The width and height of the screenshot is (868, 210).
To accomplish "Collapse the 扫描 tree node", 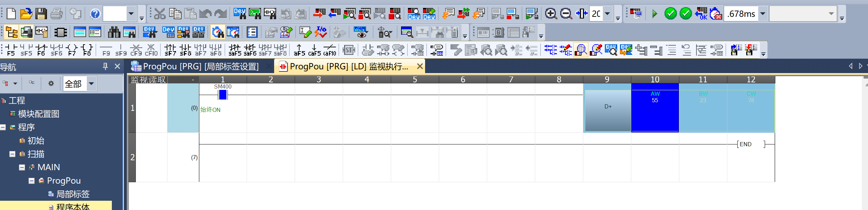I will pyautogui.click(x=12, y=154).
